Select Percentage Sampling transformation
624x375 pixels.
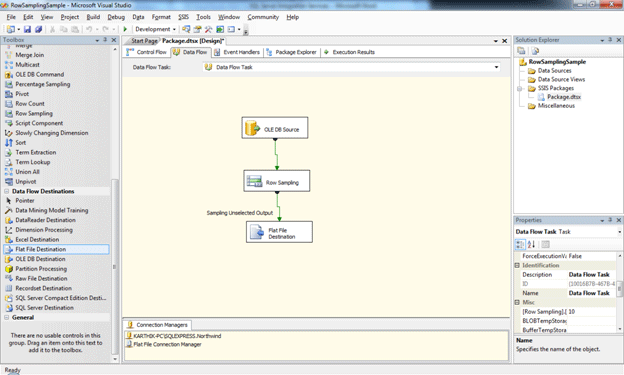[x=43, y=84]
